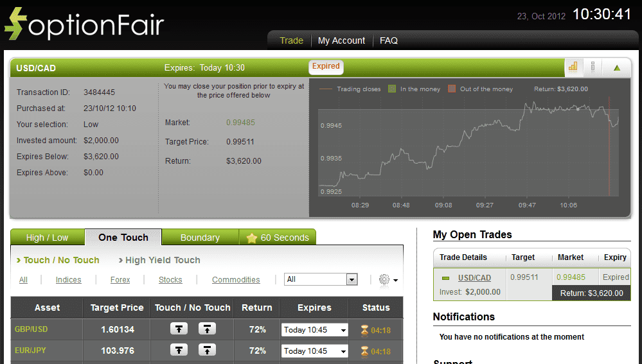Screen dimensions: 642x364
Task: Switch to the chart view icon
Action: click(x=573, y=67)
